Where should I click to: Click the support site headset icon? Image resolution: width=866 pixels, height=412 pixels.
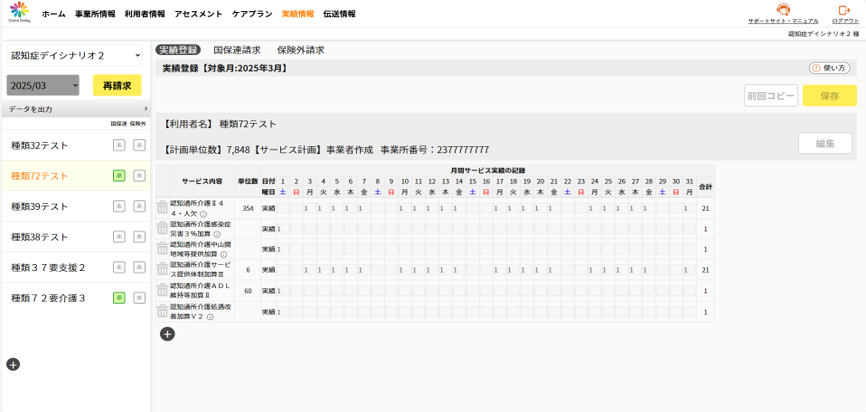(783, 10)
